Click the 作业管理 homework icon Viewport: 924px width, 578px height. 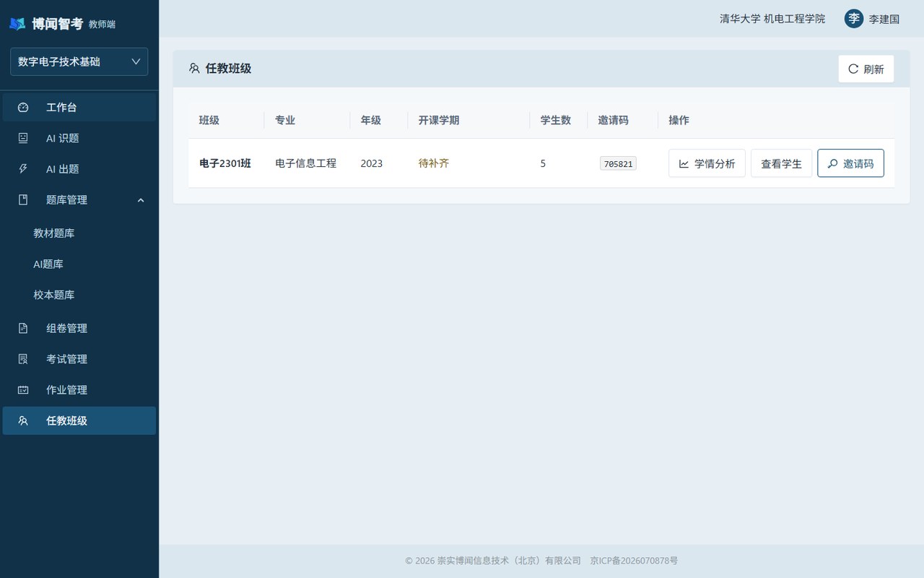coord(23,390)
